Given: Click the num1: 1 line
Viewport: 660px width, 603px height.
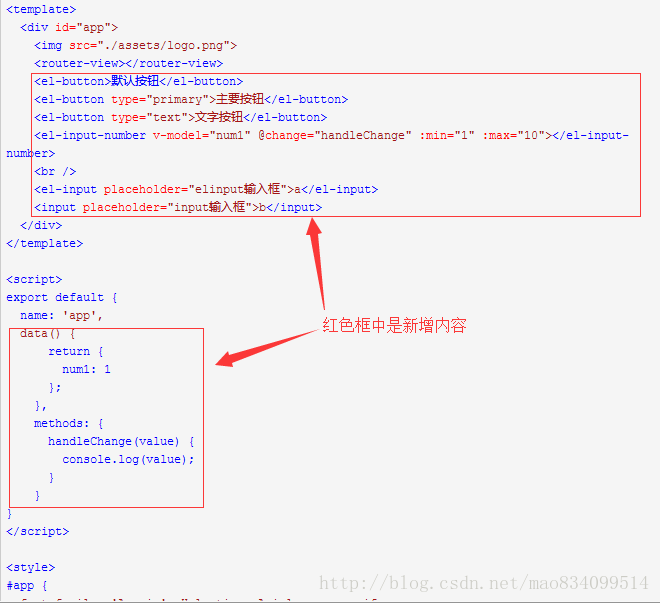Looking at the screenshot, I should coord(86,369).
